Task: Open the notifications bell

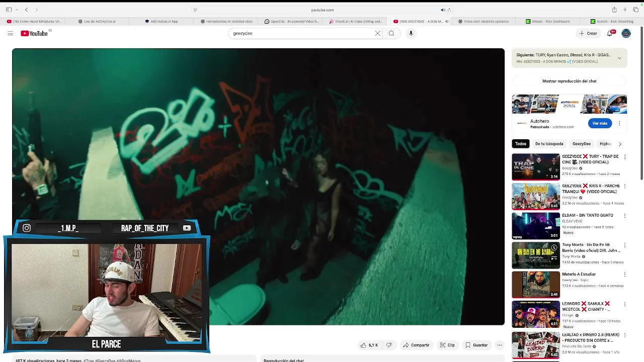Action: [x=610, y=33]
